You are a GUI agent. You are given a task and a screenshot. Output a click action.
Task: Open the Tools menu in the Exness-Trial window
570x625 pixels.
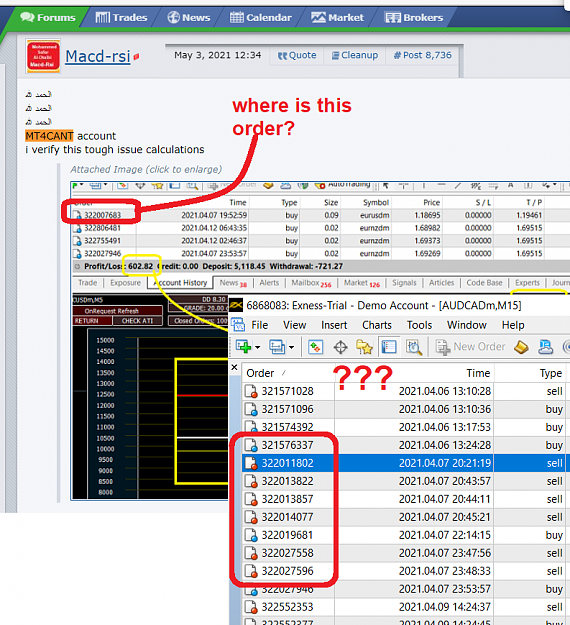click(419, 325)
